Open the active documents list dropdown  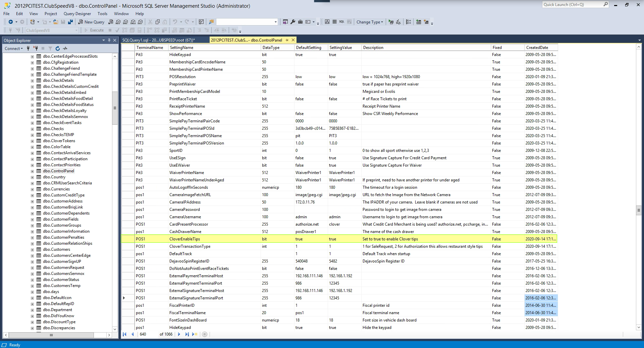(639, 40)
